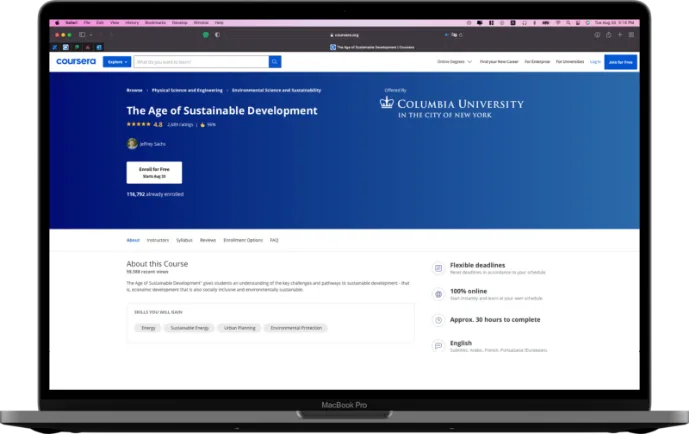Select the red pinned tab icon

pos(88,47)
